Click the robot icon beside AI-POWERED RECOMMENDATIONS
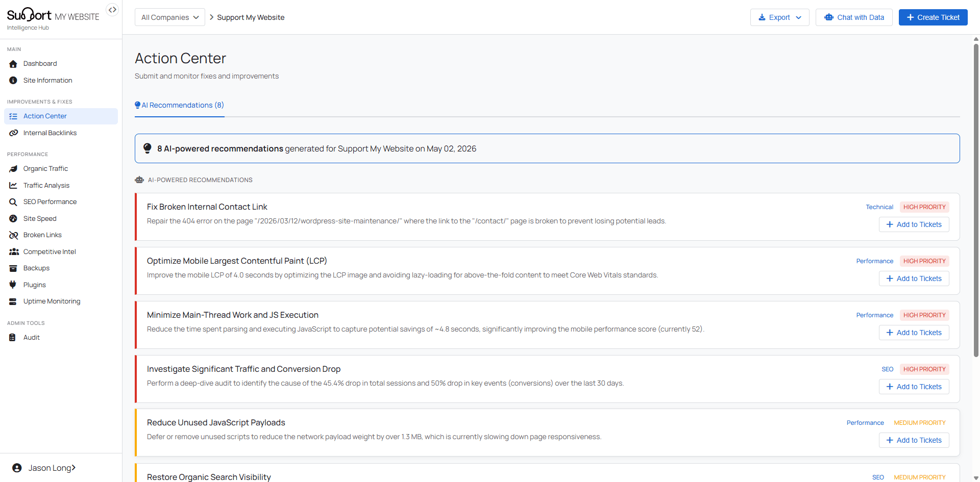The height and width of the screenshot is (482, 980). [x=139, y=180]
